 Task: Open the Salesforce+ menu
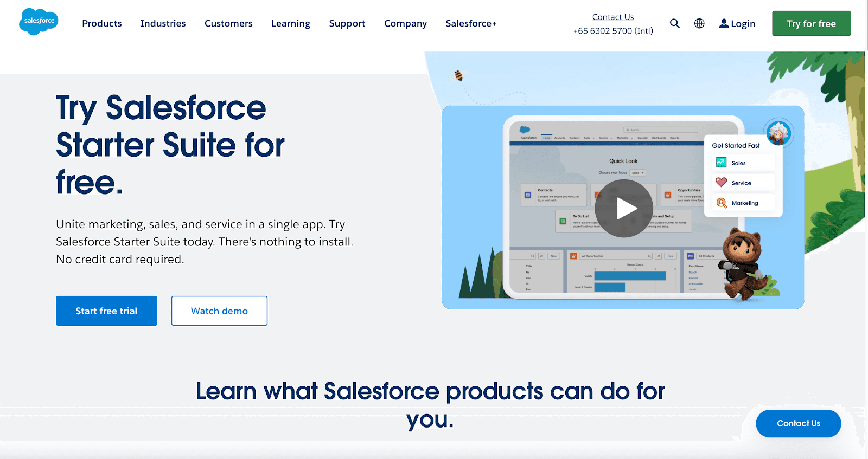(x=471, y=23)
